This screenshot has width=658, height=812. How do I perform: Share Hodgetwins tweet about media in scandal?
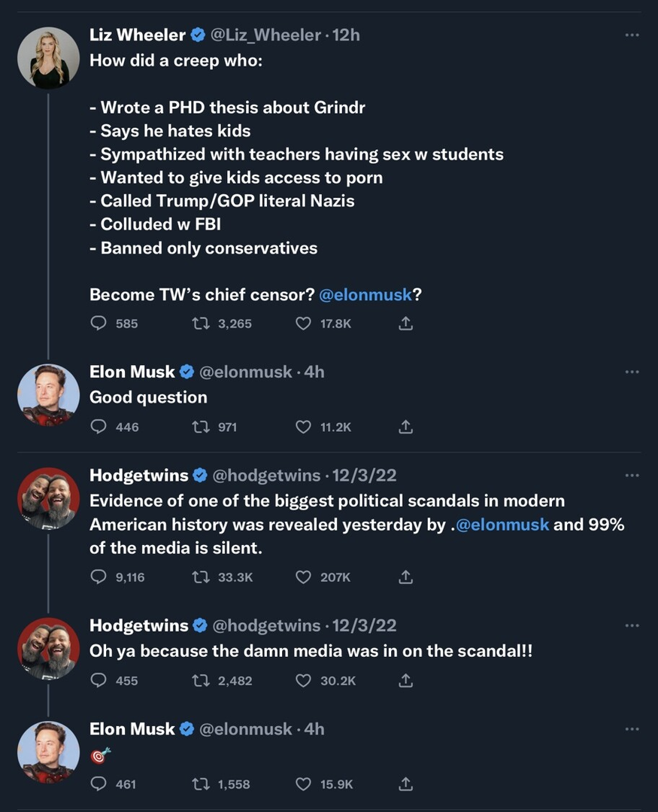(405, 680)
